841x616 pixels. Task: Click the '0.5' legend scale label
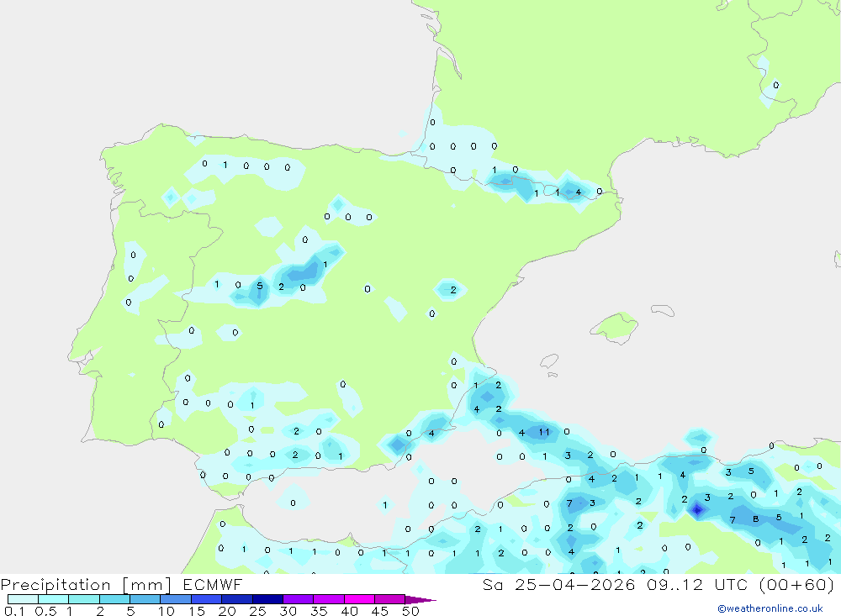[45, 611]
